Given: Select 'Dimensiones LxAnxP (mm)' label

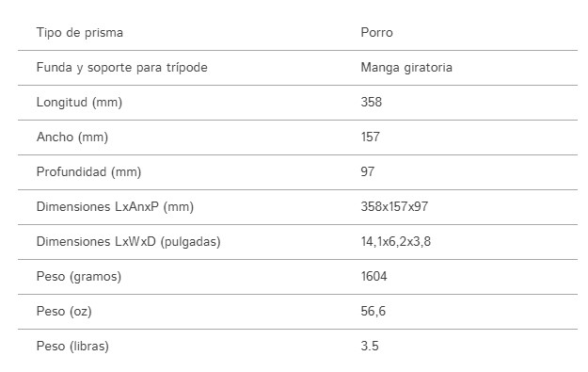Looking at the screenshot, I should point(115,207).
